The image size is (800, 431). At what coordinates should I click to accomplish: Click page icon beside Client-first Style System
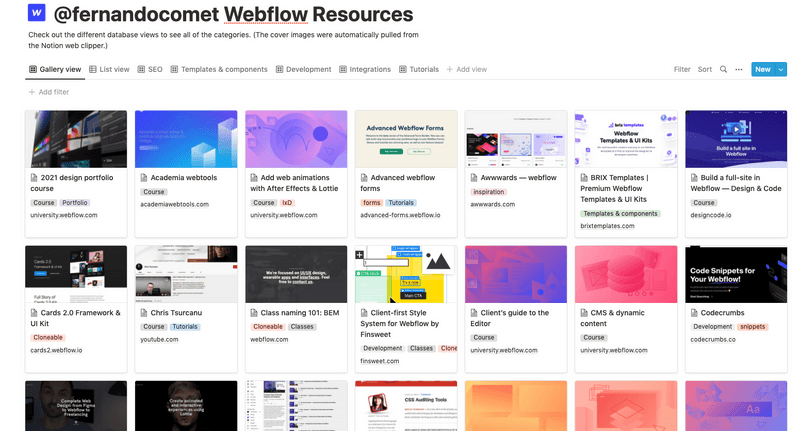point(364,313)
